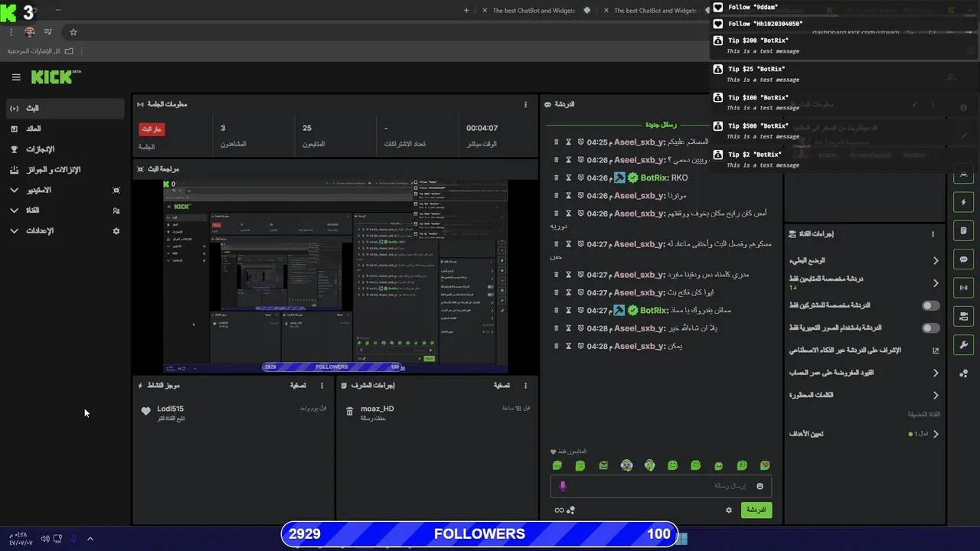980x551 pixels.
Task: Bookmark page with star icon in address bar
Action: pos(73,32)
